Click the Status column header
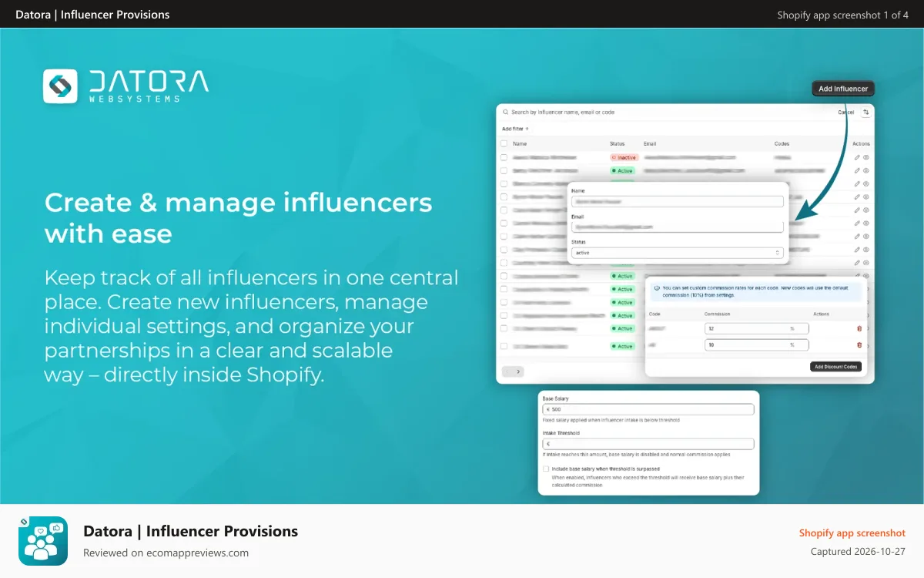924x578 pixels. click(x=618, y=143)
